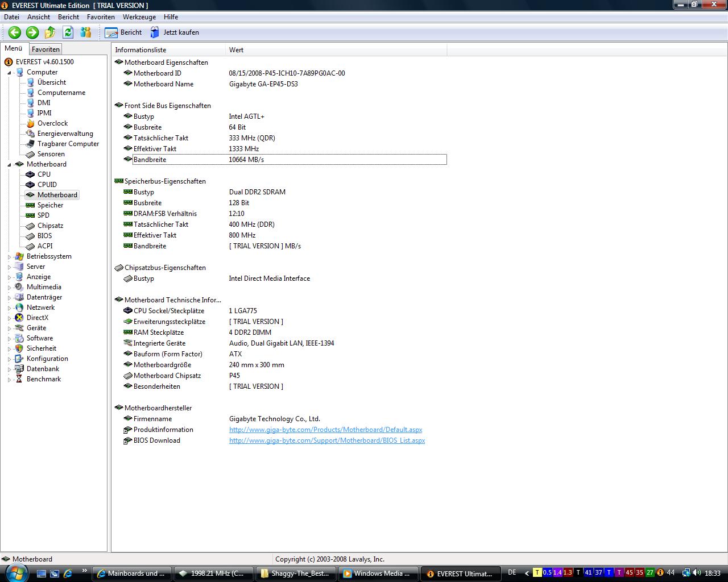Click the Chipsatz icon in tree
The image size is (728, 582).
pyautogui.click(x=30, y=226)
